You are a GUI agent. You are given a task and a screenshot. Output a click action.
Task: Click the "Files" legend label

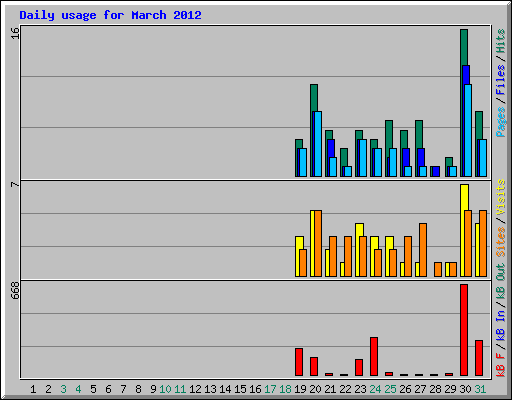pyautogui.click(x=501, y=80)
